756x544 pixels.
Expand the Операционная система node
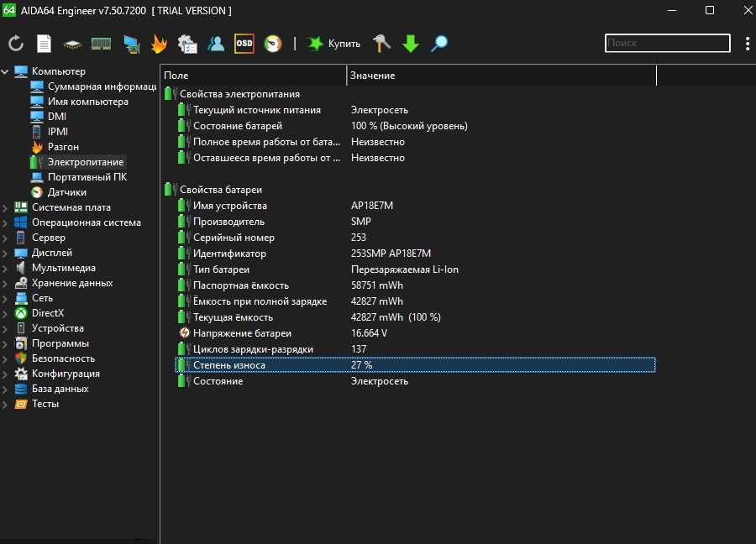pyautogui.click(x=5, y=222)
